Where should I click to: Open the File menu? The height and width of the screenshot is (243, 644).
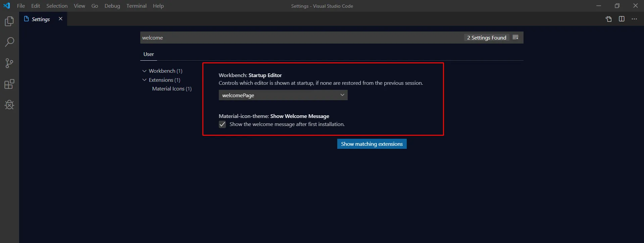click(x=21, y=6)
